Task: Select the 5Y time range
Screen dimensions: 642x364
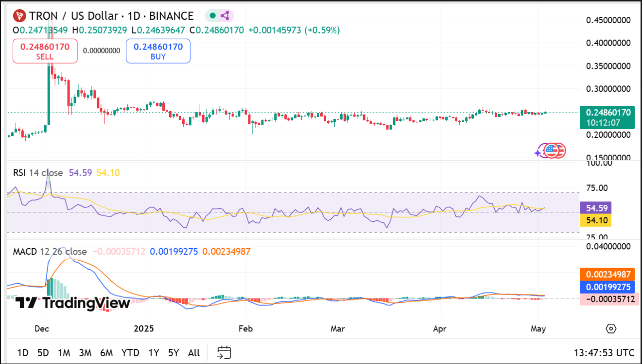Action: [174, 353]
